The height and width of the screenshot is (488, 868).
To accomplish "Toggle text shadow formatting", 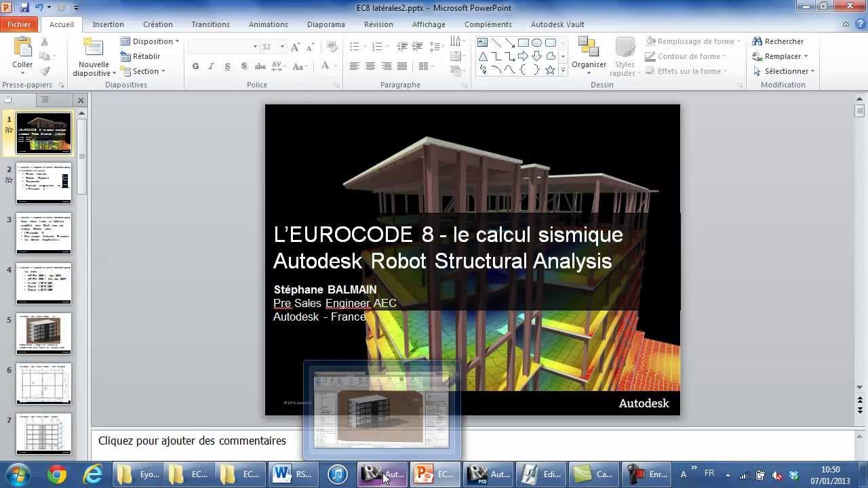I will coord(243,66).
